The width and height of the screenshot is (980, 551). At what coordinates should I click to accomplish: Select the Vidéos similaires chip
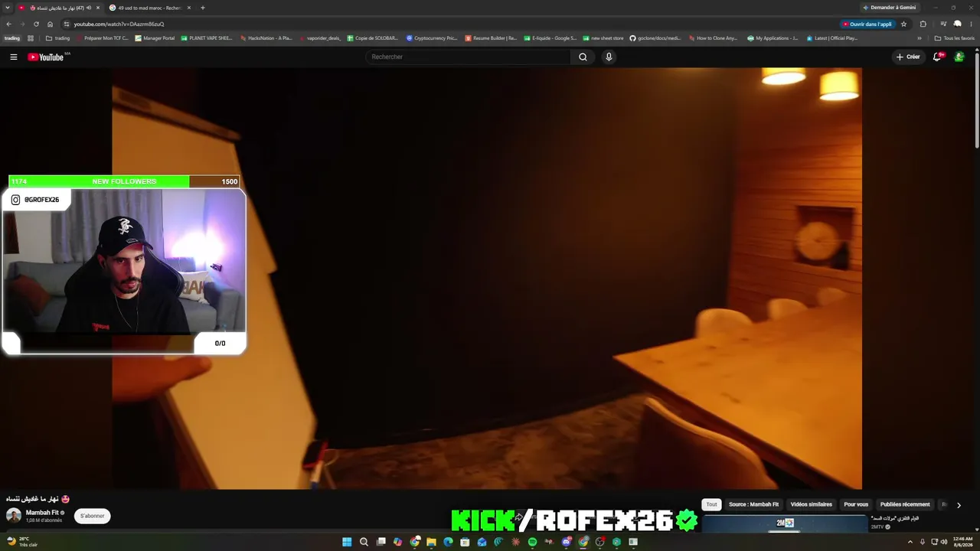[811, 504]
